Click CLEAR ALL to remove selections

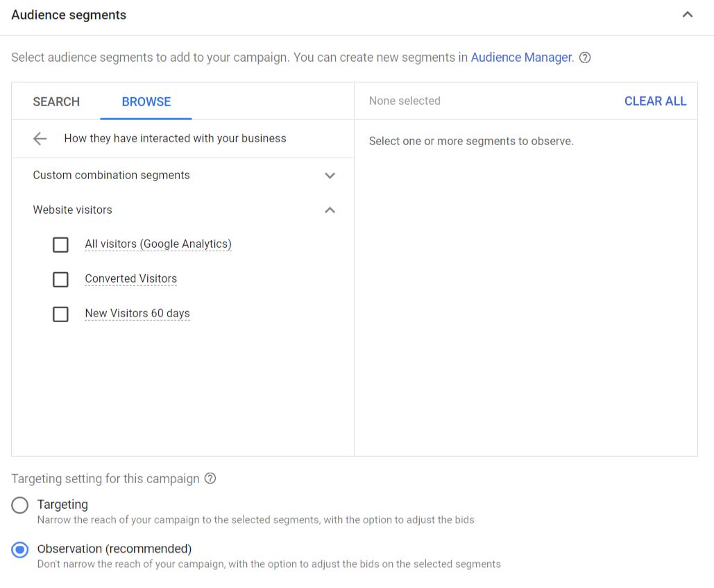pos(655,101)
